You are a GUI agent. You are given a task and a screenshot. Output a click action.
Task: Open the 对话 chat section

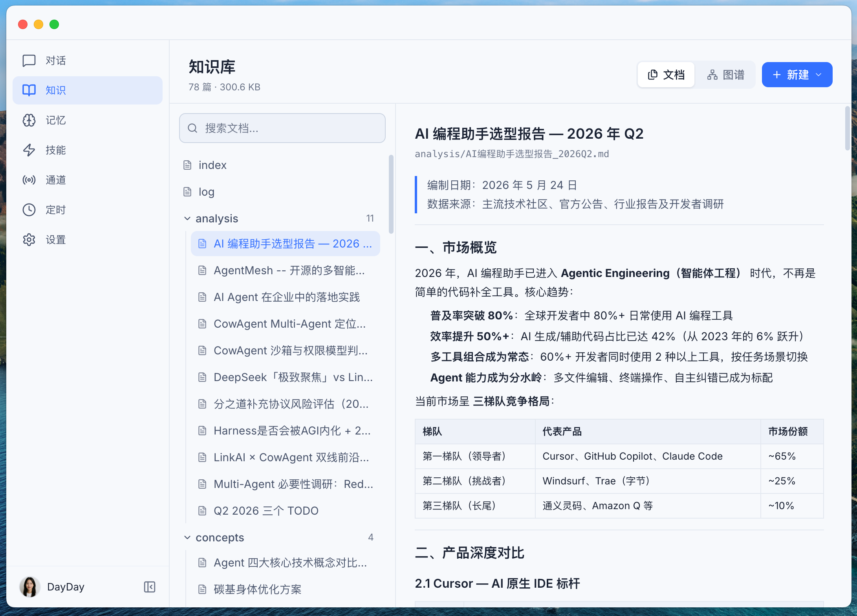tap(87, 60)
